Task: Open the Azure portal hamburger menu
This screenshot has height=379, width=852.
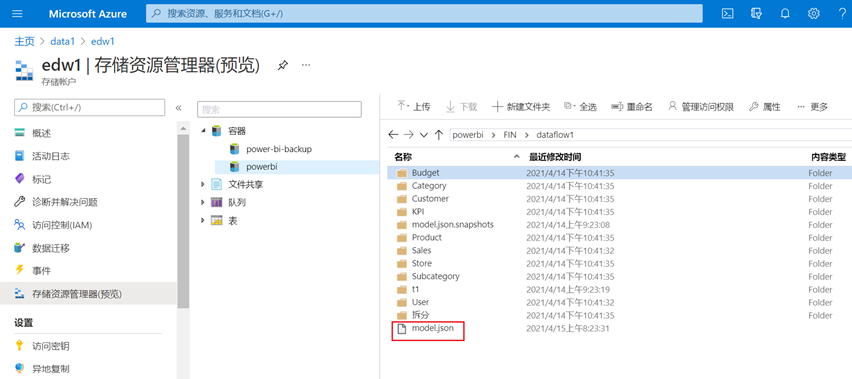Action: click(x=17, y=14)
